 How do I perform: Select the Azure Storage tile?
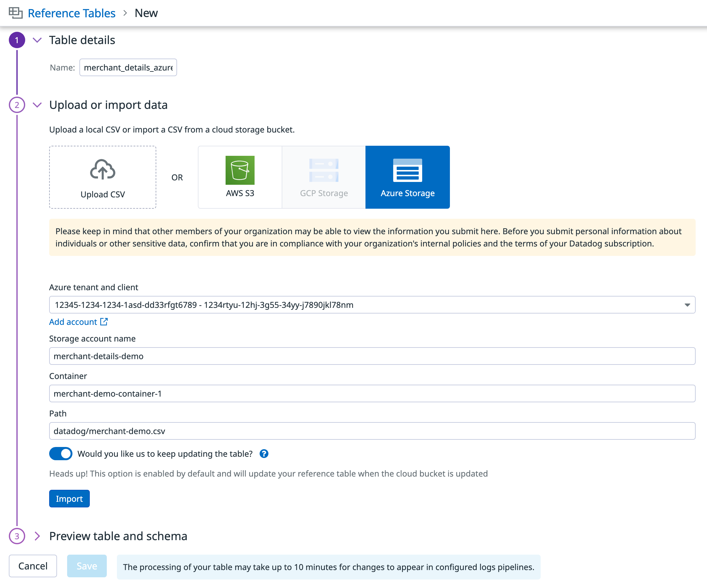pos(407,177)
